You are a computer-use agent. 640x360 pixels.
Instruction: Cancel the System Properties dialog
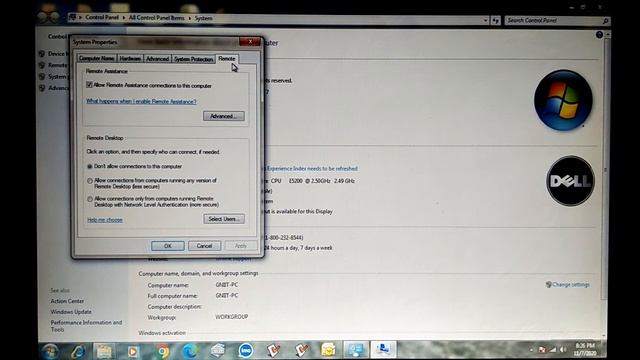204,246
